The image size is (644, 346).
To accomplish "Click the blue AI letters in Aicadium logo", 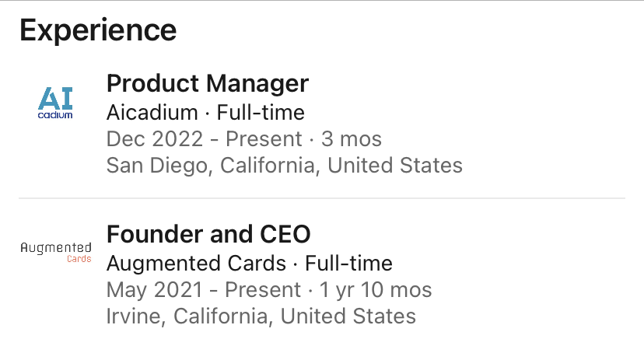I will 55,98.
